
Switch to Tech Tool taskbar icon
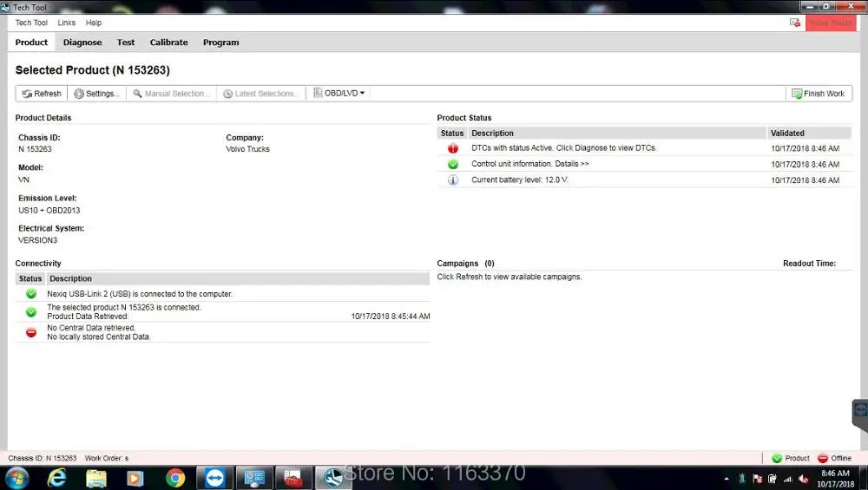click(332, 478)
